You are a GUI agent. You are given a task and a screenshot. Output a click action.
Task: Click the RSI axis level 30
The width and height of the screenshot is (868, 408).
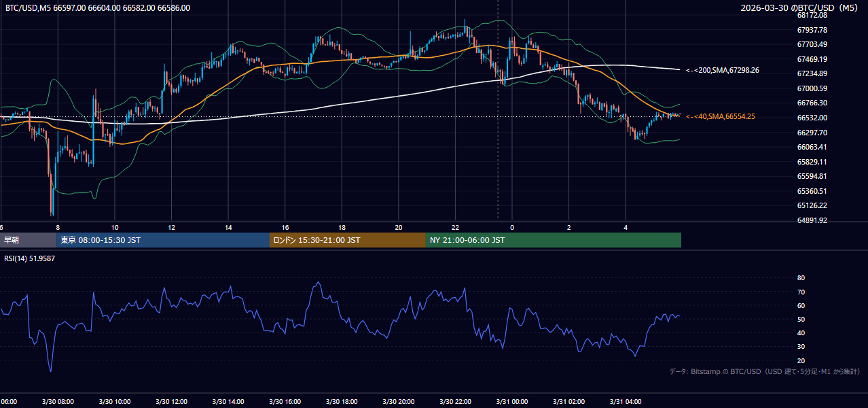(801, 347)
